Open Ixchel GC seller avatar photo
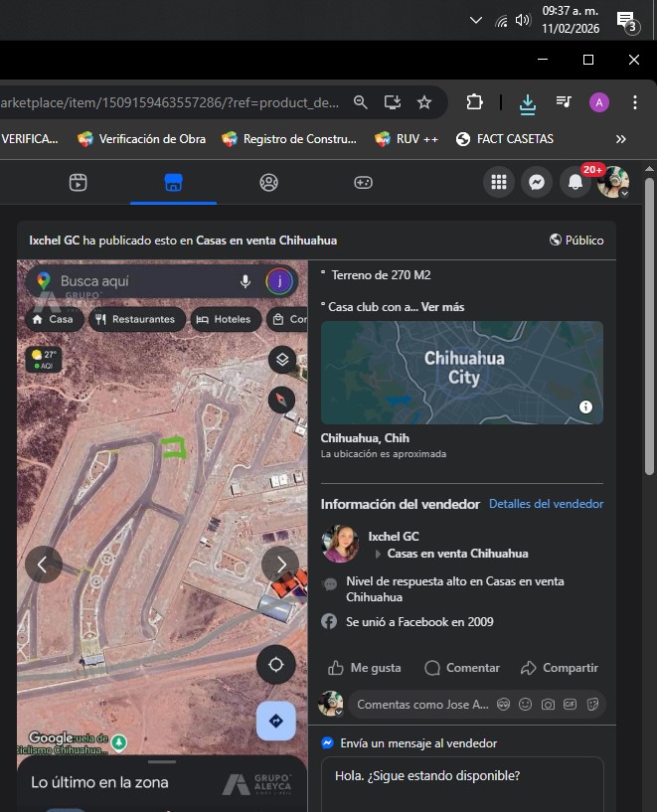 (340, 544)
